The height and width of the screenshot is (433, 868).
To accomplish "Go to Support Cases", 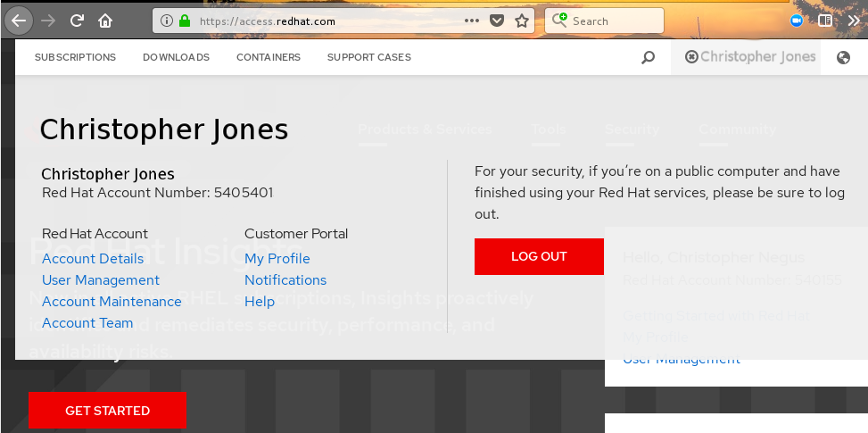I will click(369, 57).
